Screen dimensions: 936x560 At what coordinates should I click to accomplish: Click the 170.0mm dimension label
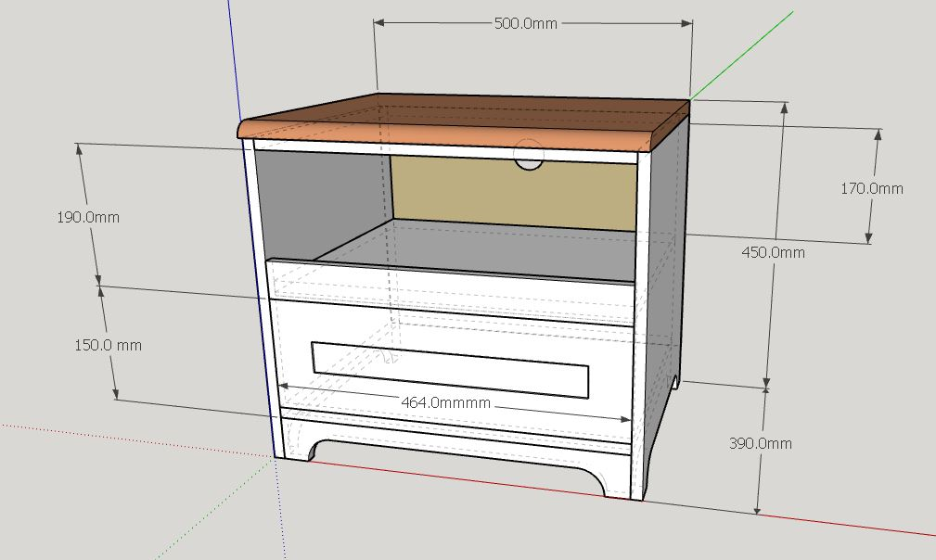[x=872, y=188]
